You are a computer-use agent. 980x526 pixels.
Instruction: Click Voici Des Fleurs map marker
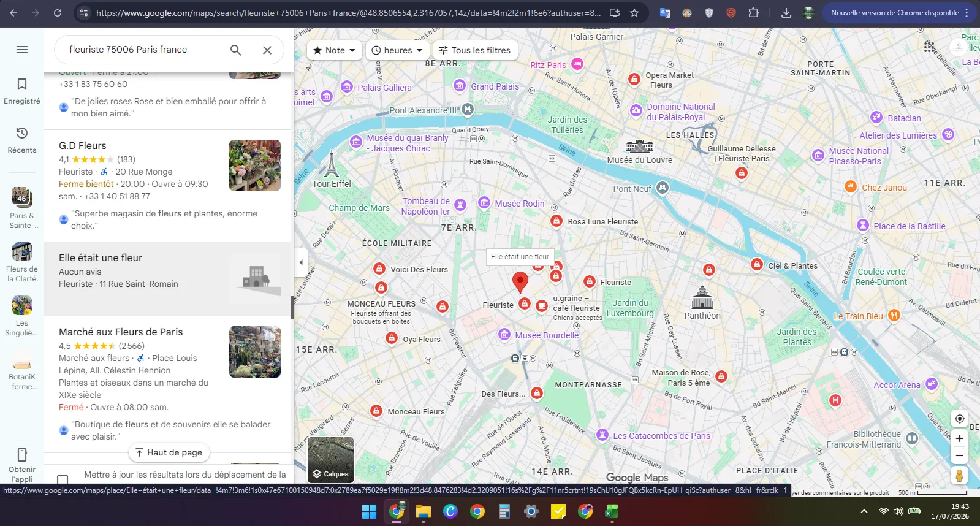pos(379,269)
